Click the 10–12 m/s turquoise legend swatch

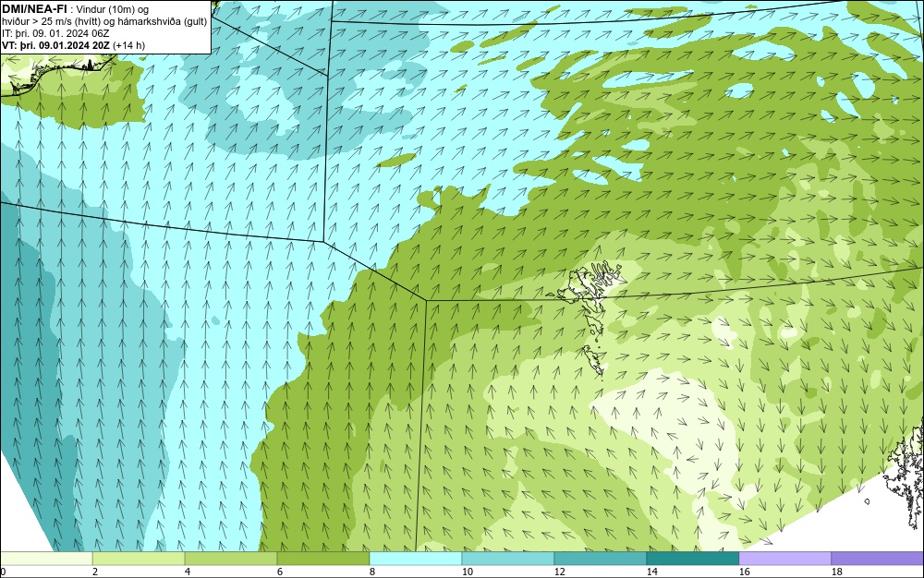(x=508, y=558)
